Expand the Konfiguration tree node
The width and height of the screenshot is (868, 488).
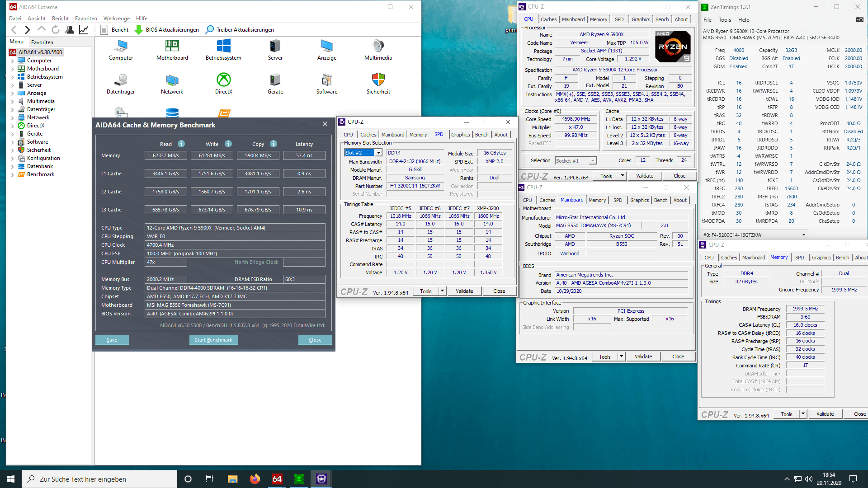click(12, 158)
